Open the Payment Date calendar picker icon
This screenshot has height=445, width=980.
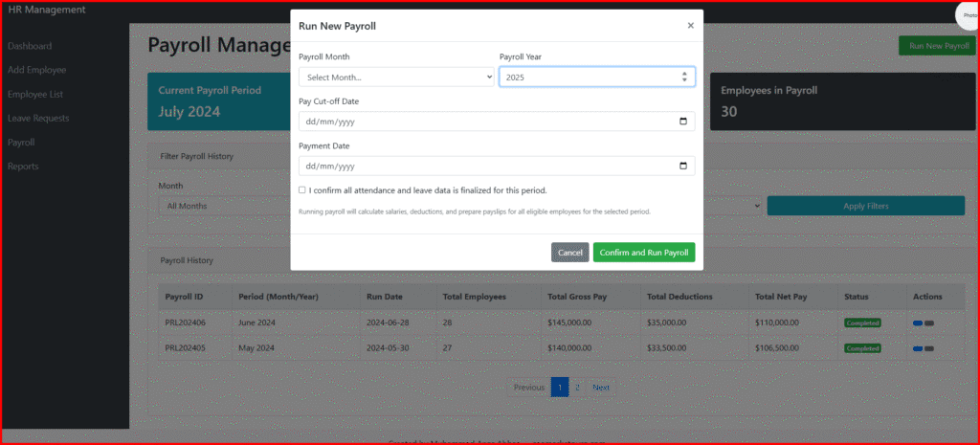tap(682, 166)
